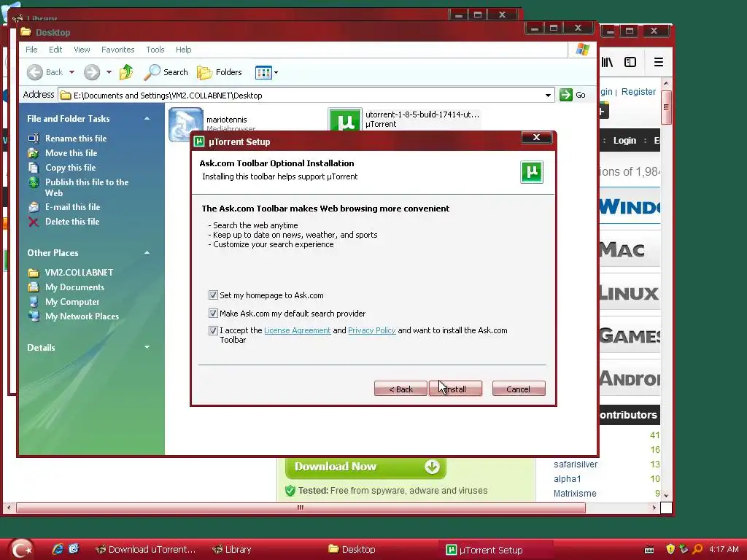747x560 pixels.
Task: Switch to Download uTorrent taskbar button
Action: coord(146,550)
